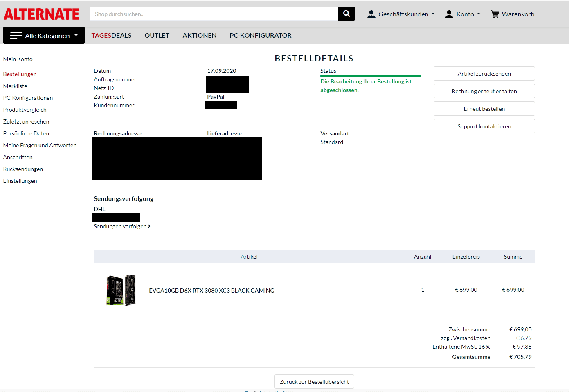Open PC-Konfigurationen in sidebar
Screen dimensions: 569x392
click(28, 98)
